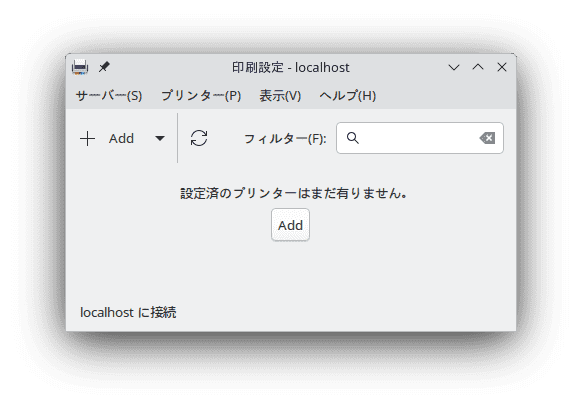Click the フィルター(F): label
The width and height of the screenshot is (582, 409).
(x=285, y=139)
